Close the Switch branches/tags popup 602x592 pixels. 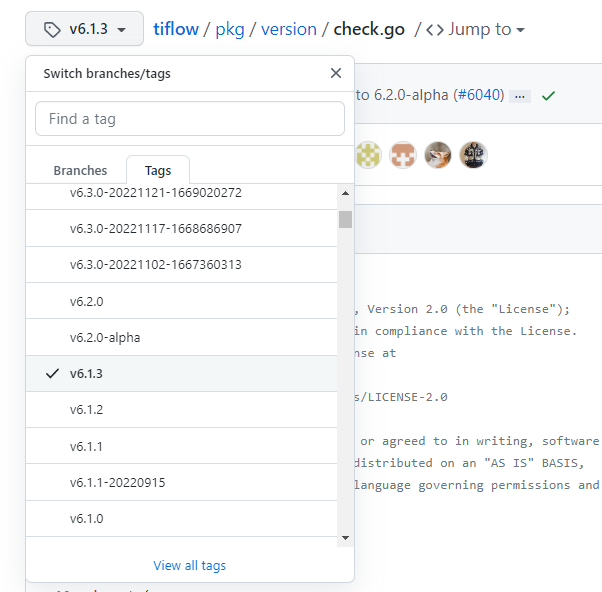click(x=336, y=73)
